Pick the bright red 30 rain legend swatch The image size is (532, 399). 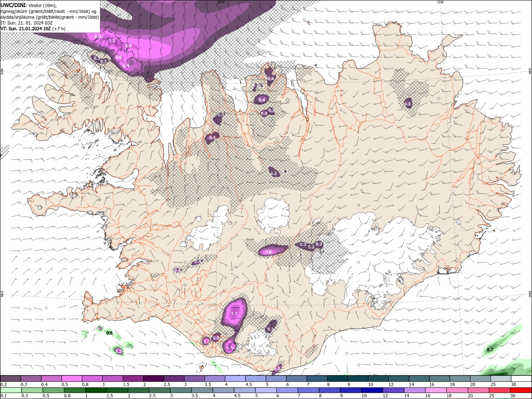click(x=521, y=390)
